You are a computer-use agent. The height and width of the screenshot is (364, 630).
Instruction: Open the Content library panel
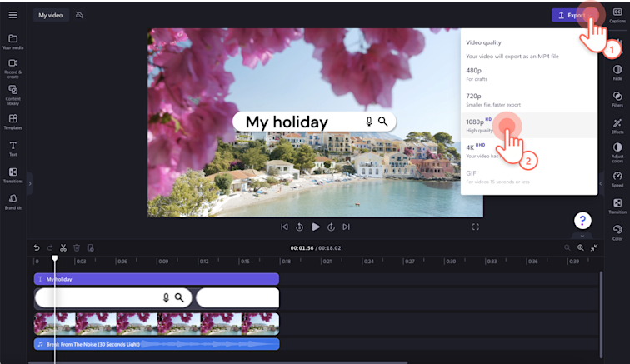[x=12, y=95]
